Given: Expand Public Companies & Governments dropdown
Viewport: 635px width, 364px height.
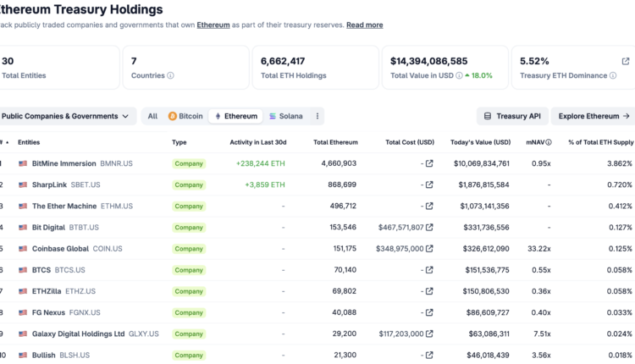Looking at the screenshot, I should 66,116.
